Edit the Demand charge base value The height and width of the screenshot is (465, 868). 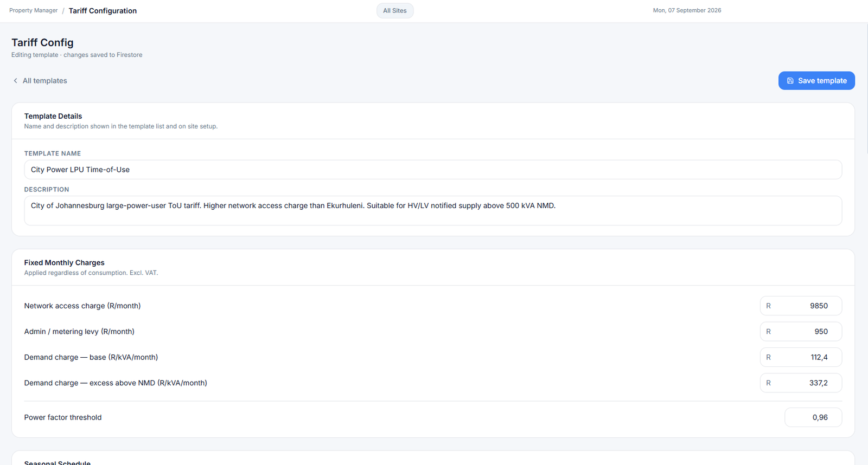tap(801, 357)
